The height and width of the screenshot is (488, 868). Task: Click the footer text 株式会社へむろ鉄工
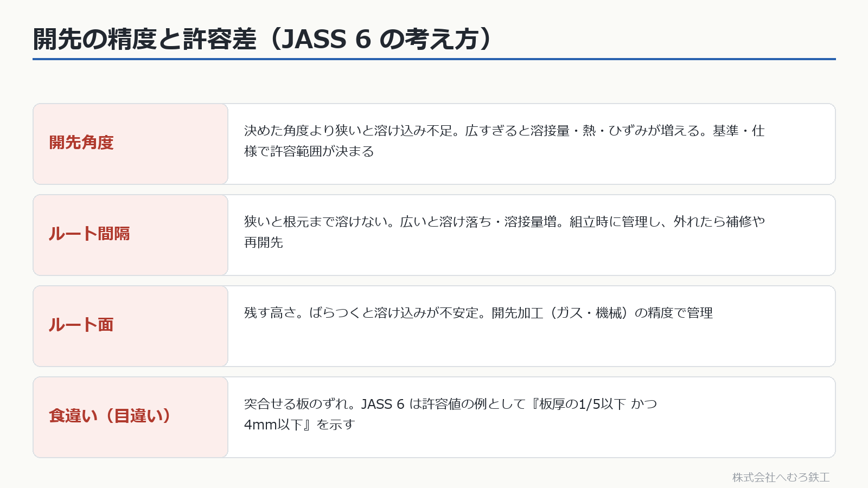tap(781, 477)
